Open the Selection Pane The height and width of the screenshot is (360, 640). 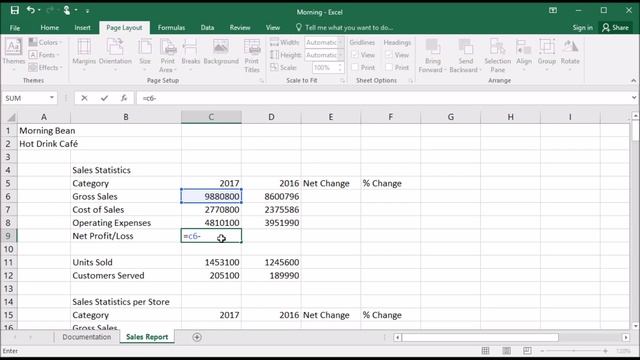[498, 56]
